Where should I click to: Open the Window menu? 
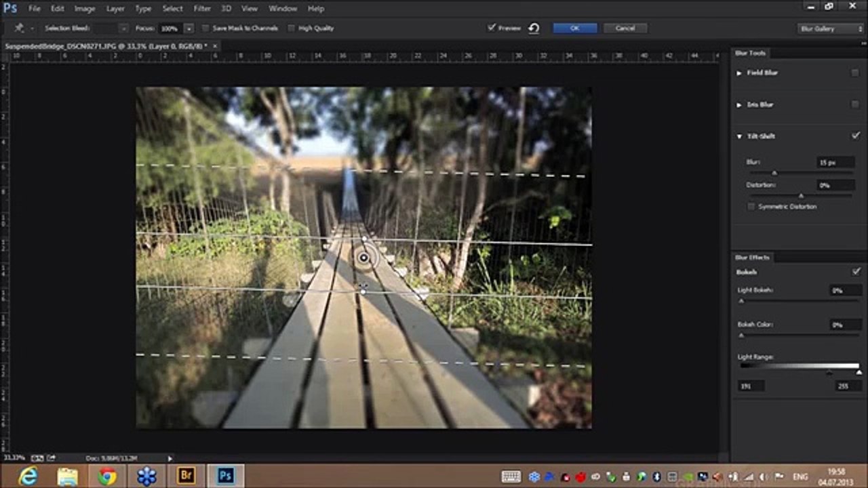283,9
